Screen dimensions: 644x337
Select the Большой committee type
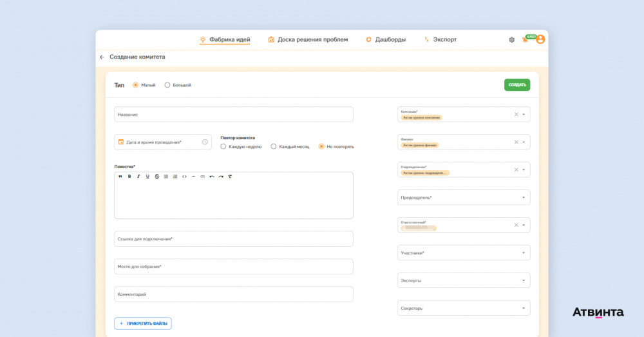pos(167,85)
